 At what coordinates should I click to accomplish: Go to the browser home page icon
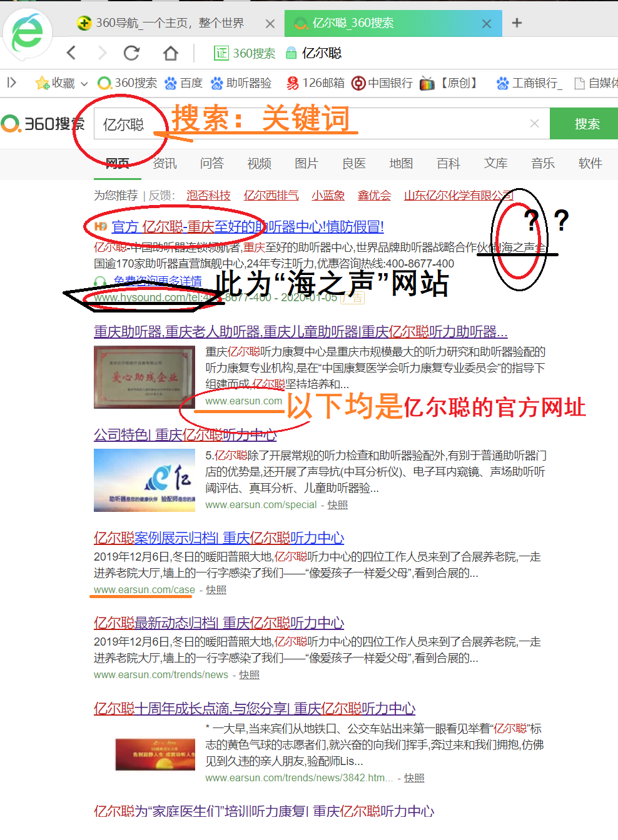tap(170, 53)
